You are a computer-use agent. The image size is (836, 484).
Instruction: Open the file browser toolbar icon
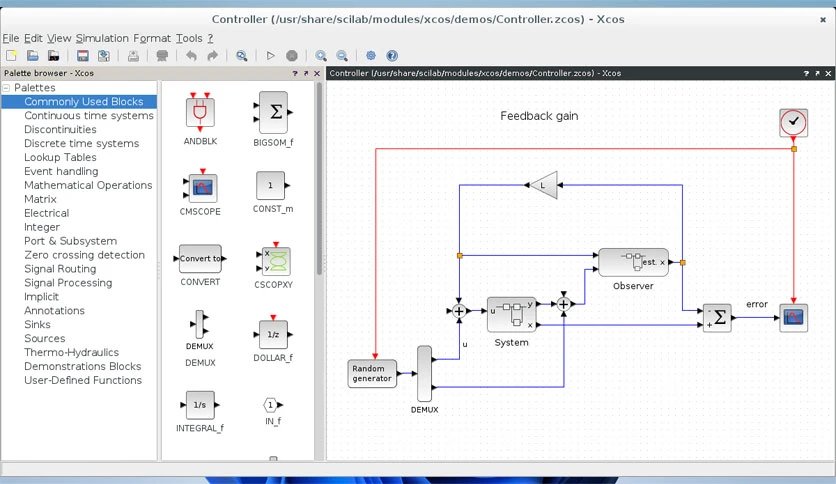point(53,55)
